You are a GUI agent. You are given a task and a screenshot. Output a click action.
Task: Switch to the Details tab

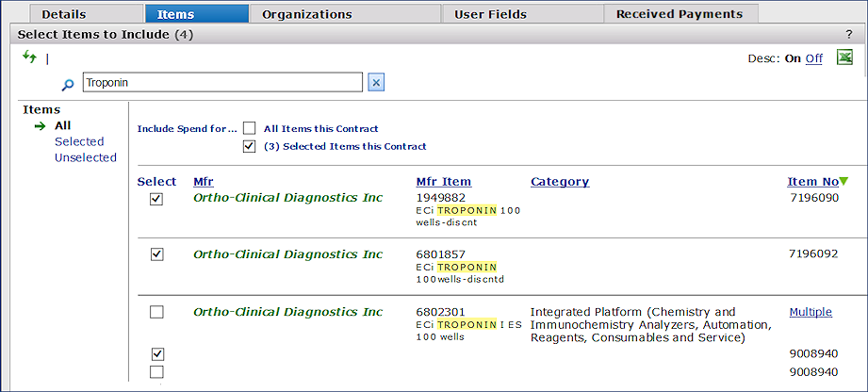[64, 14]
